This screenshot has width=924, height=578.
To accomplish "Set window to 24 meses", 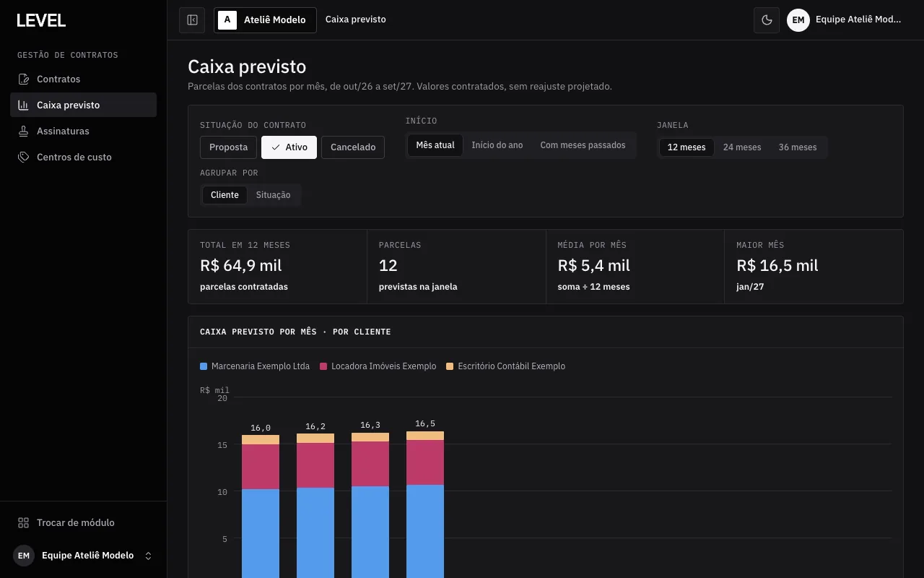I will tap(742, 147).
